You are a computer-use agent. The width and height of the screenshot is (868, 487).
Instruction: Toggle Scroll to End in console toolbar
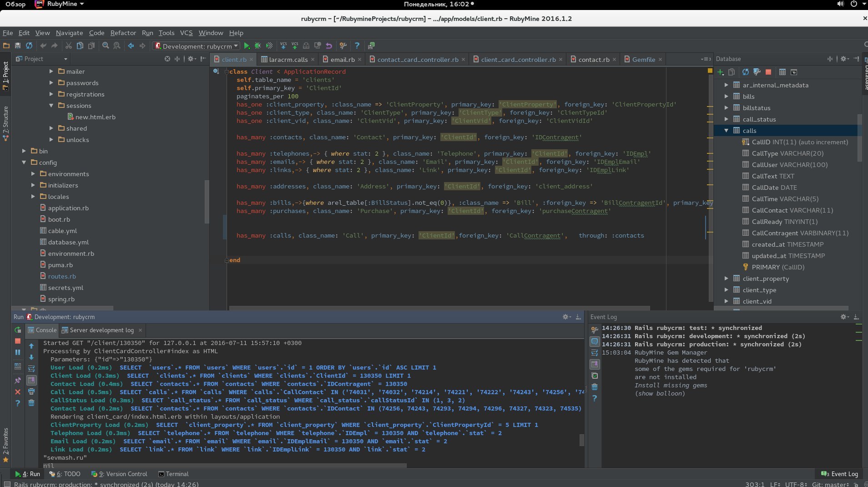(x=31, y=380)
